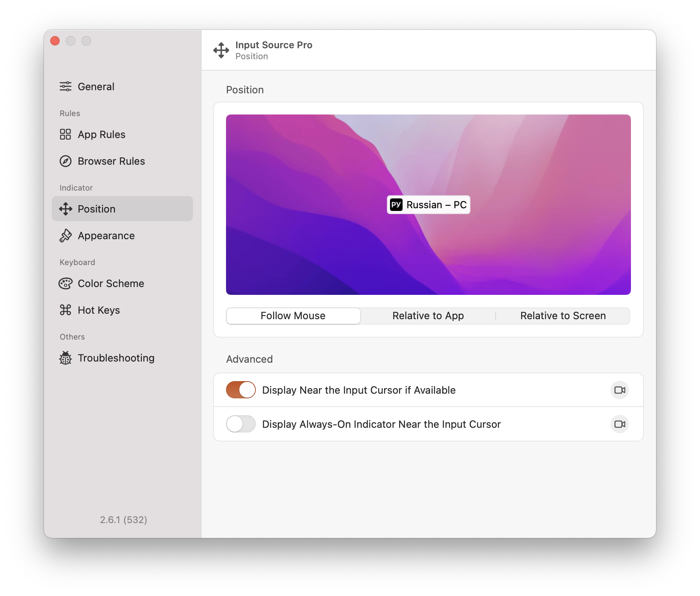Disable Display Near the Input Cursor if Available
This screenshot has height=596, width=700.
pos(241,390)
